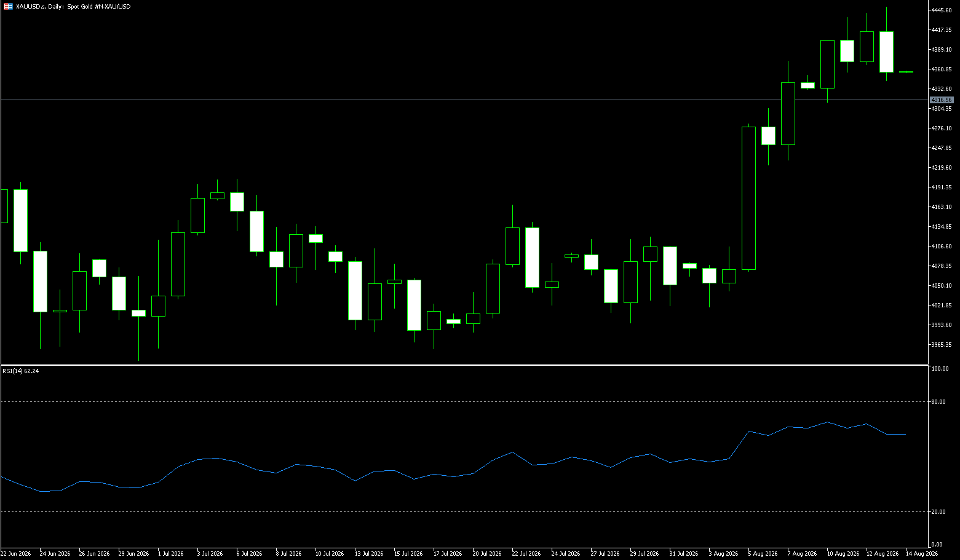Click the 4021.85 price axis label

942,306
